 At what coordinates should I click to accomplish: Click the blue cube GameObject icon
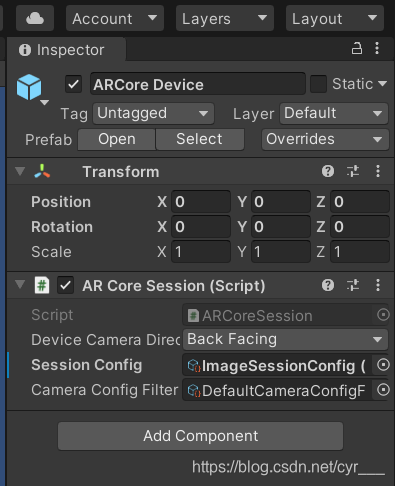click(29, 87)
